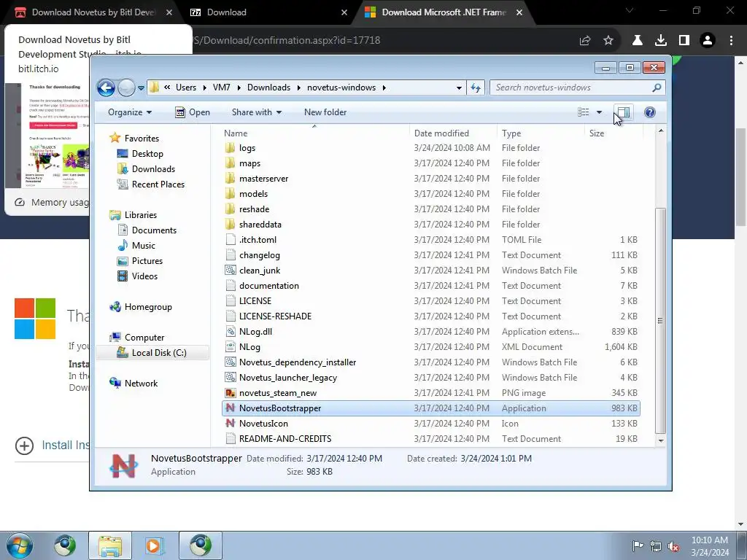
Task: Open Recent Places in navigation pane
Action: [158, 184]
